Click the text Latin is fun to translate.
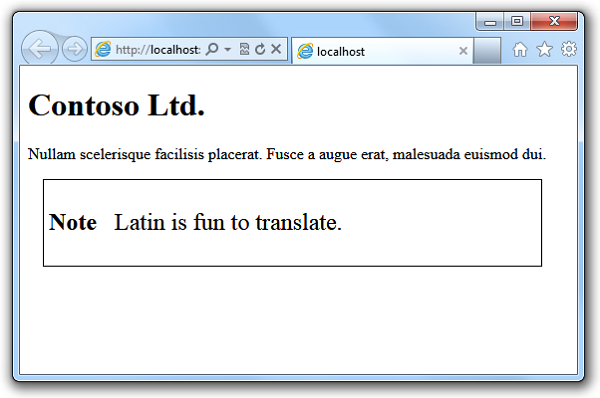This screenshot has width=600, height=398. pos(228,222)
